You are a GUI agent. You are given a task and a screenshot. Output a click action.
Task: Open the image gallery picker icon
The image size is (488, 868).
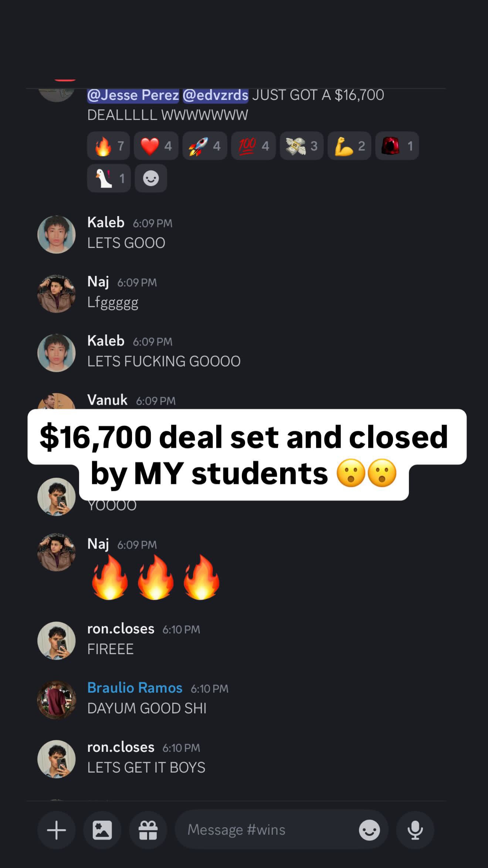pos(102,830)
